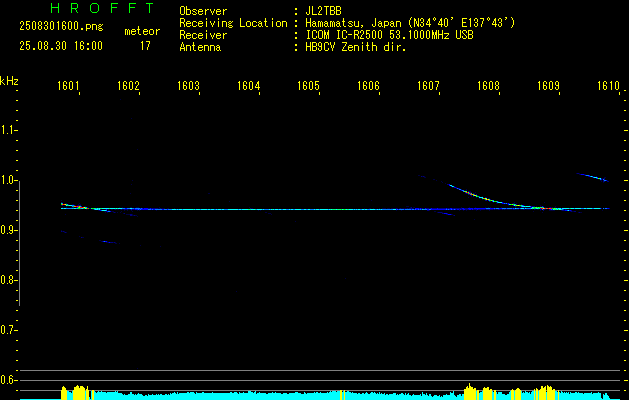Click the 1609 time axis marker
The width and height of the screenshot is (629, 400).
(x=548, y=86)
